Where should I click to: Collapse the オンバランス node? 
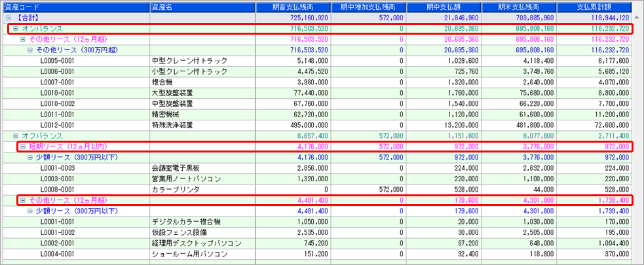point(16,29)
